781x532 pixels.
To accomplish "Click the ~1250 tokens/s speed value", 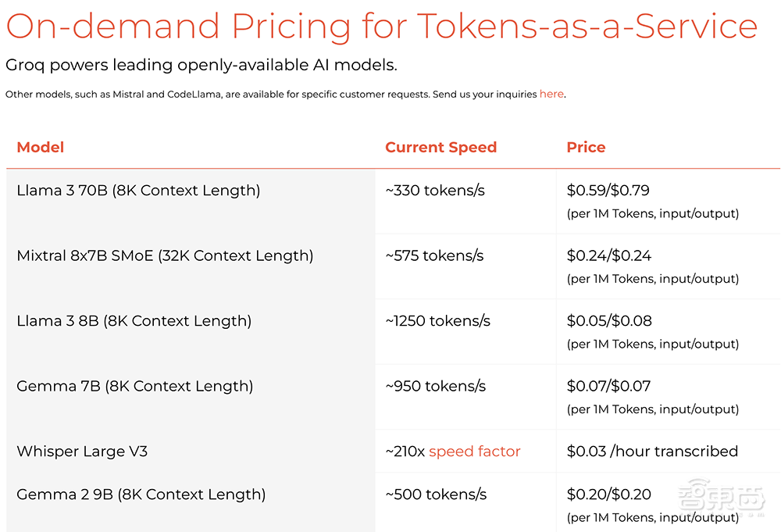I will pos(438,321).
